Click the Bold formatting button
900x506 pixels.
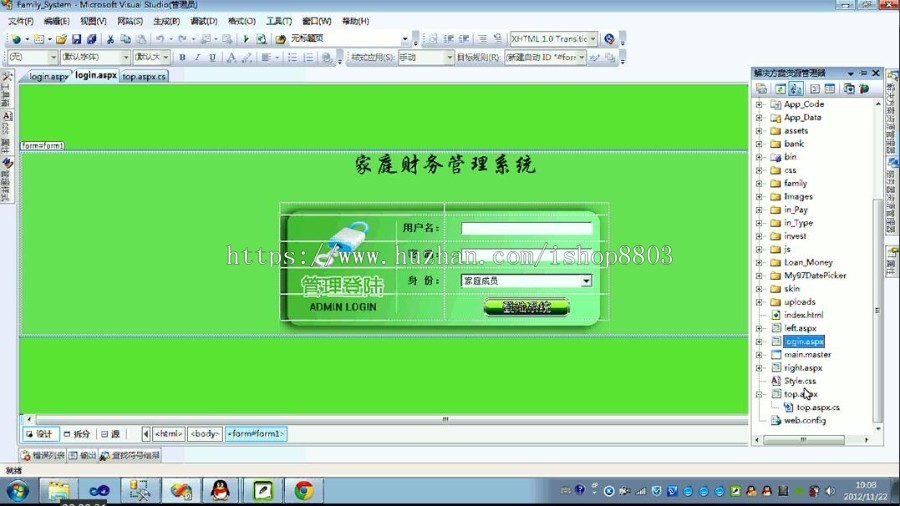coord(182,57)
